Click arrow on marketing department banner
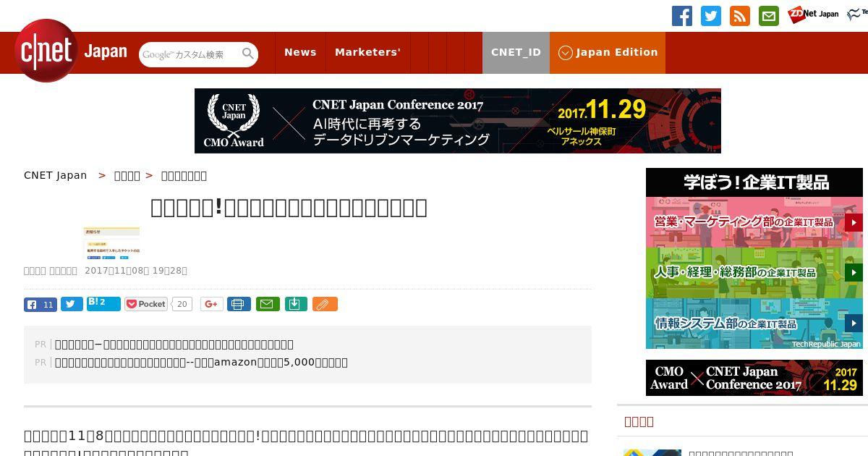Screen dimensions: 868x456 [854, 222]
